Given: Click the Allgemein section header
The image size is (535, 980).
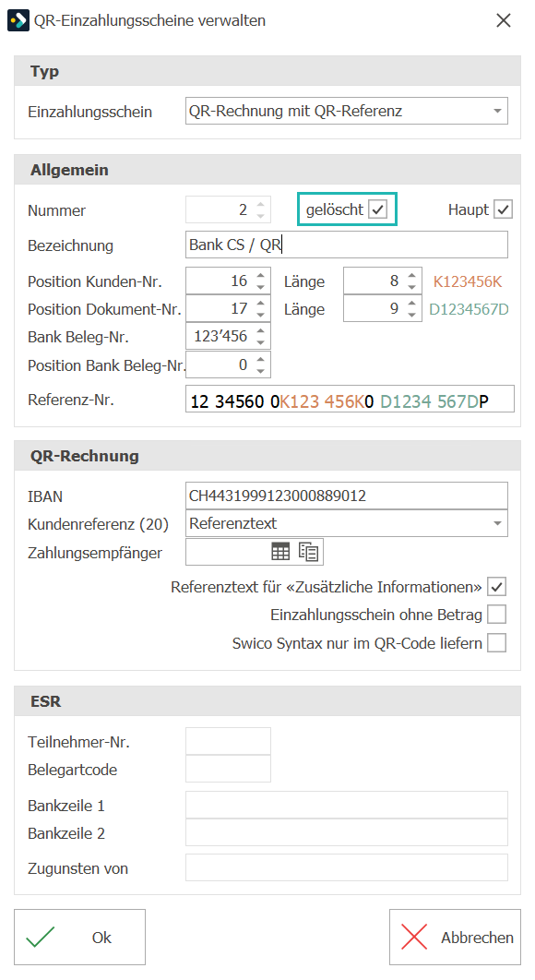Looking at the screenshot, I should point(267,170).
